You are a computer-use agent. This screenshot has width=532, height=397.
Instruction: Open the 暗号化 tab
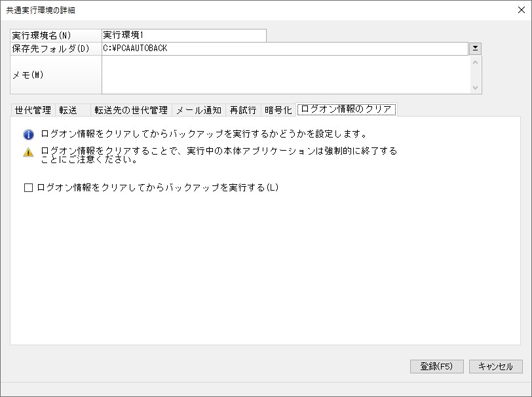point(278,110)
